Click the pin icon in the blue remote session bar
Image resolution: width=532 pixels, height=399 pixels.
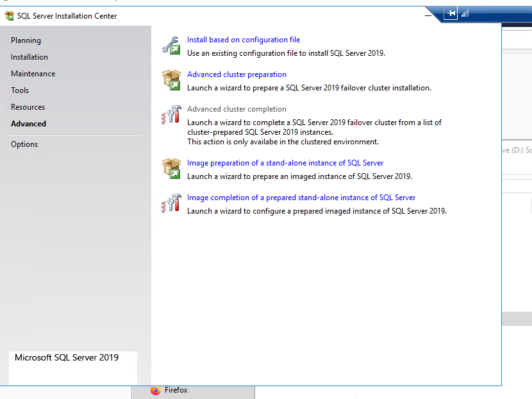point(451,13)
